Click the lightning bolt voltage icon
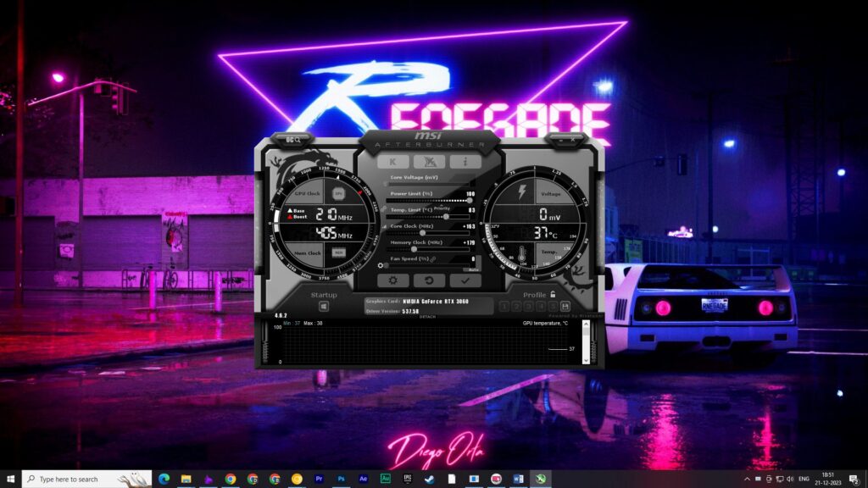 [522, 192]
